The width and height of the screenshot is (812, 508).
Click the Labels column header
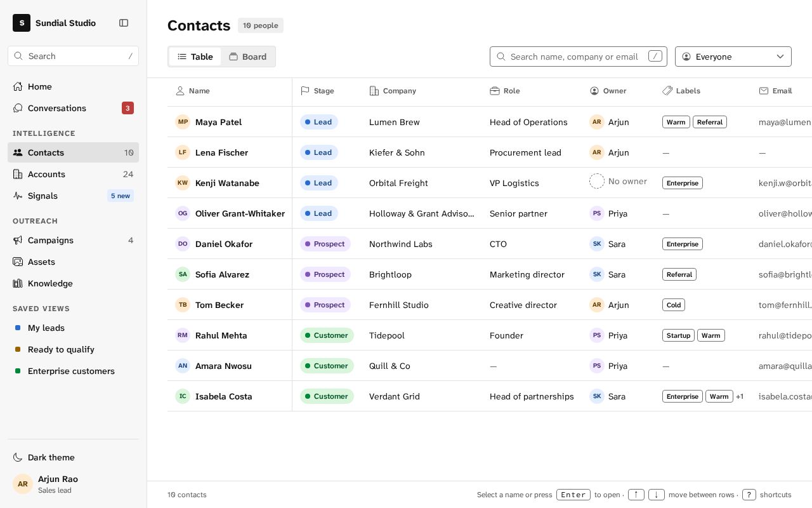click(681, 91)
